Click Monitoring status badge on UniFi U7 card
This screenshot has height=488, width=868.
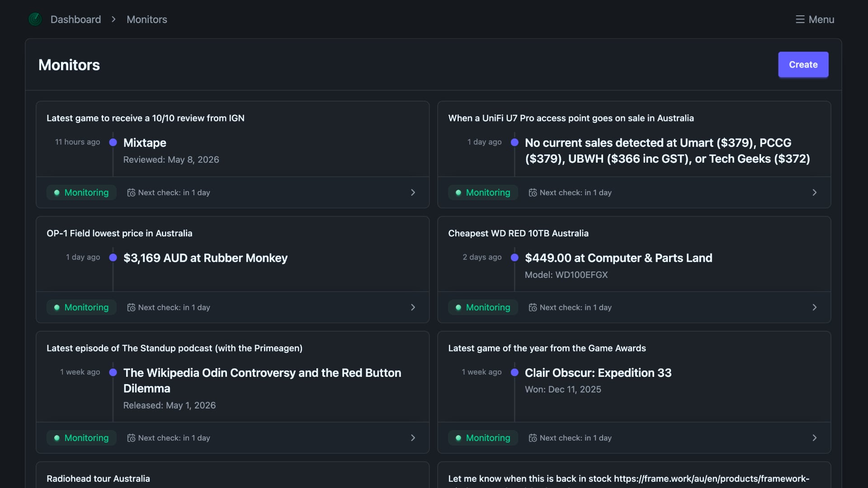click(483, 192)
